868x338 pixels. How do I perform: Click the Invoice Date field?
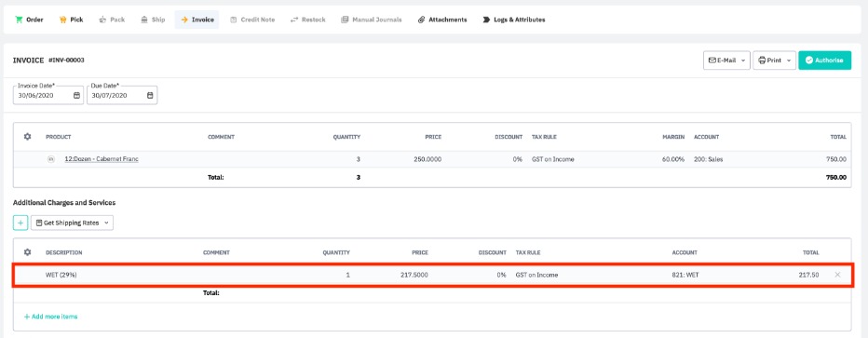(48, 95)
